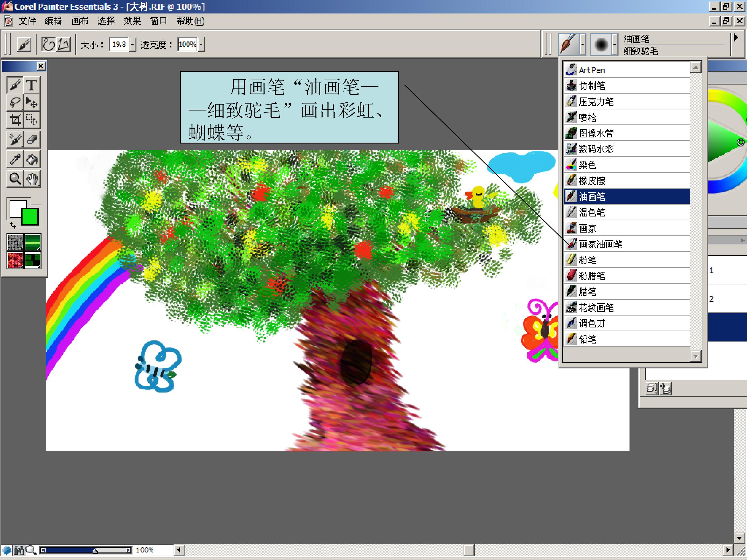Screen dimensions: 747x560
Task: Select the Text tool
Action: pos(32,85)
